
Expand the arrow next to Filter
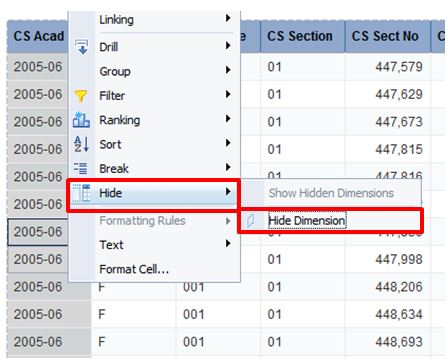[x=228, y=94]
